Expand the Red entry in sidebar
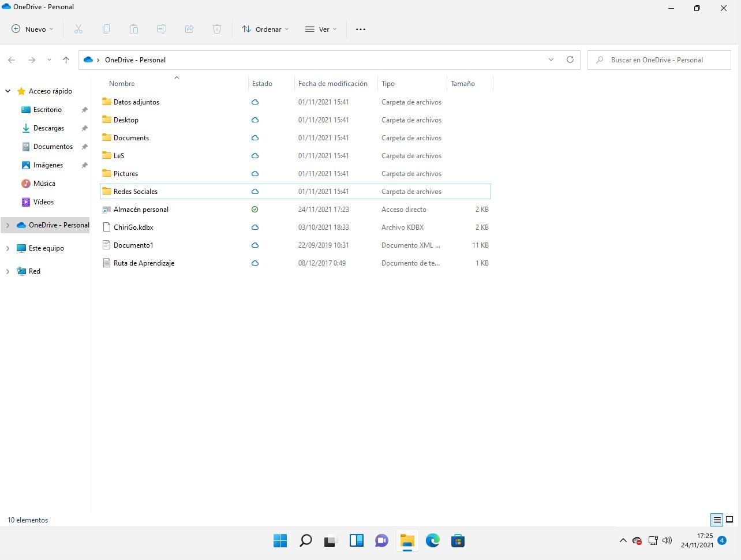The width and height of the screenshot is (741, 560). pos(8,271)
